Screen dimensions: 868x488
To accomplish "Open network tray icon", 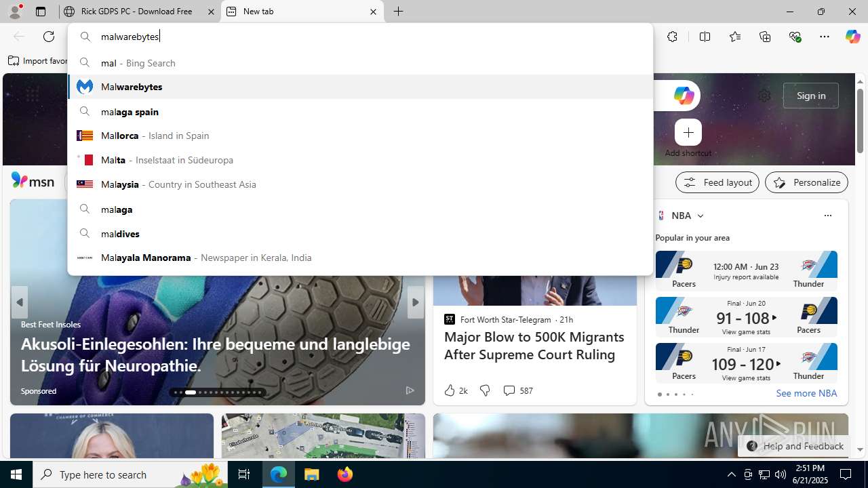I will pyautogui.click(x=764, y=474).
